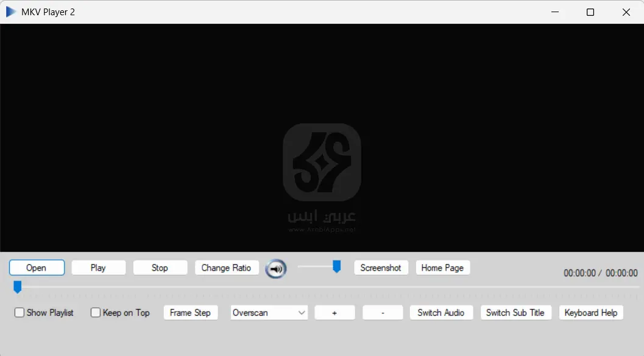
Task: Stop the current playback
Action: 160,268
